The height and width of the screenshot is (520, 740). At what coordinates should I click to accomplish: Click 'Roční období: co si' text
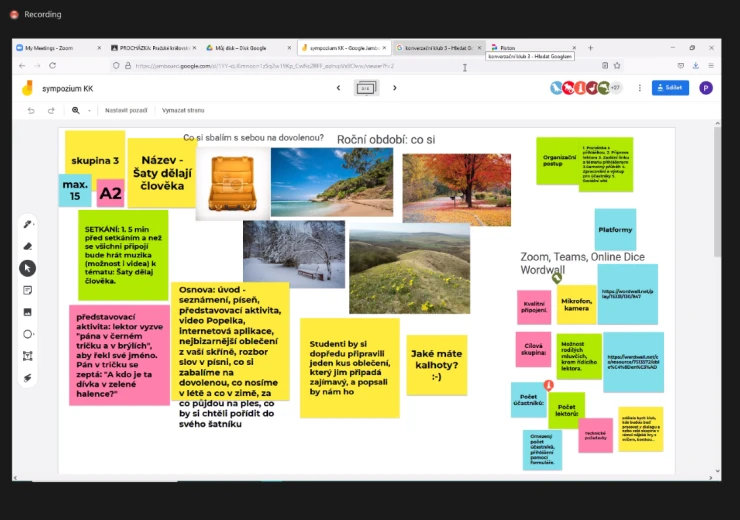[x=386, y=140]
